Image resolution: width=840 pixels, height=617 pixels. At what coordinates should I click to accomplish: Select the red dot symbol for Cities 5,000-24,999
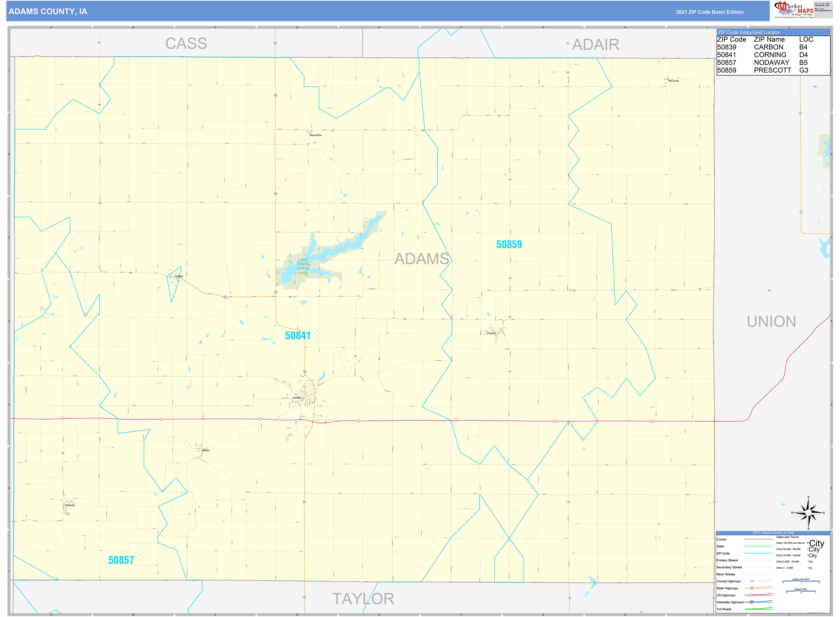click(x=808, y=561)
